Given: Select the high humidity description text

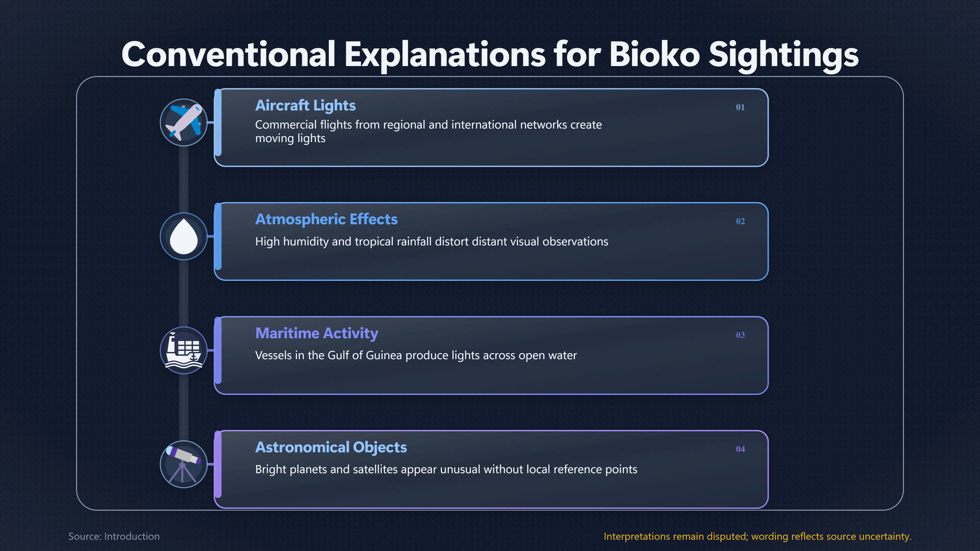Looking at the screenshot, I should click(431, 242).
